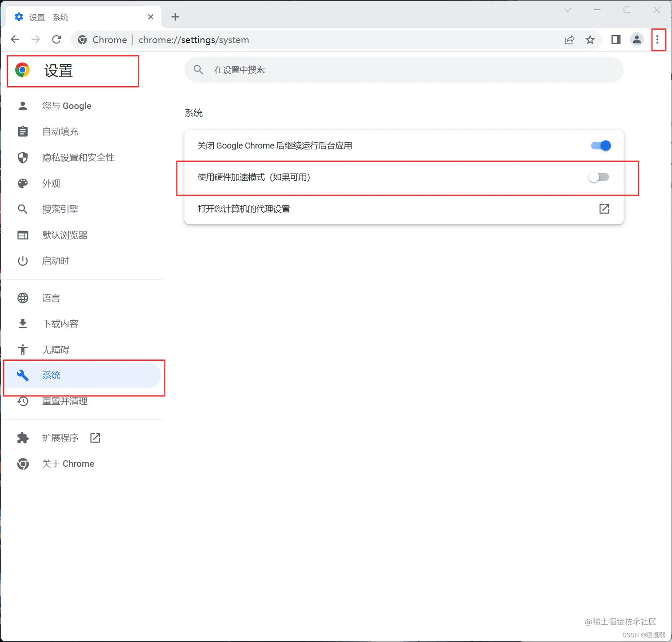Open a new tab with plus button

click(176, 17)
